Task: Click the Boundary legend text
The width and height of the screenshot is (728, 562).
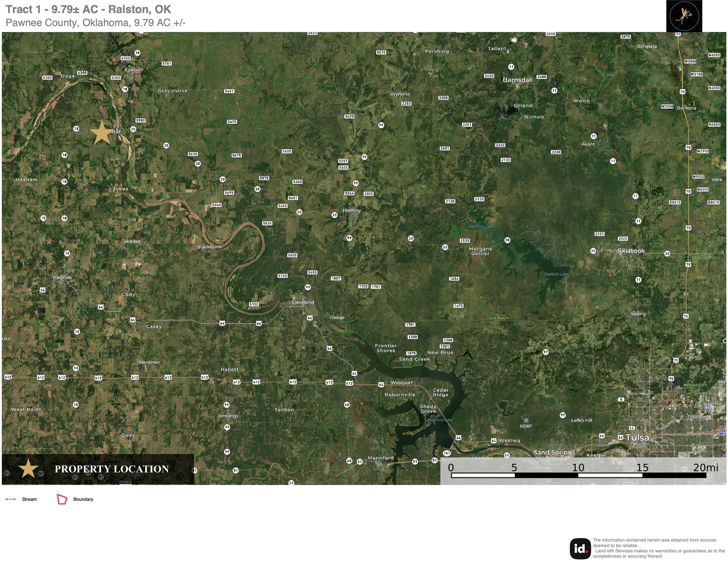Action: [x=83, y=499]
